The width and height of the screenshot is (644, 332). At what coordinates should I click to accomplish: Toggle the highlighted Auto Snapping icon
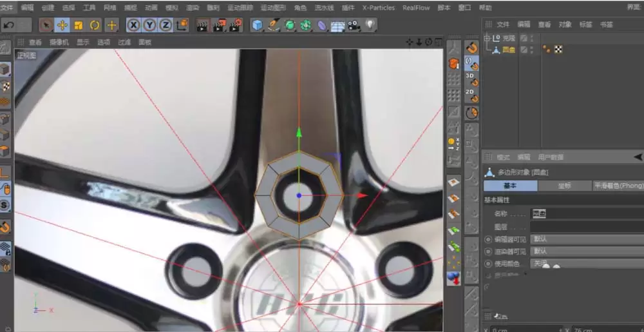pos(472,63)
